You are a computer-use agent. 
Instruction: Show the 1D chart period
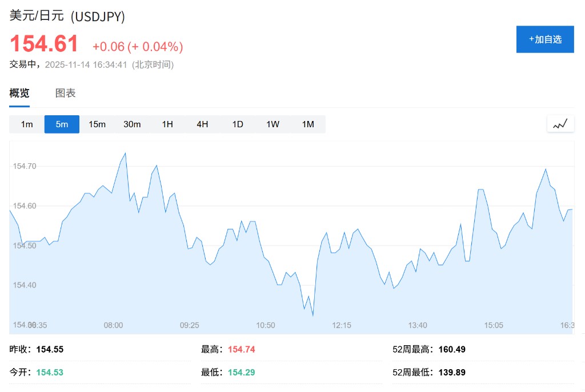pyautogui.click(x=238, y=124)
